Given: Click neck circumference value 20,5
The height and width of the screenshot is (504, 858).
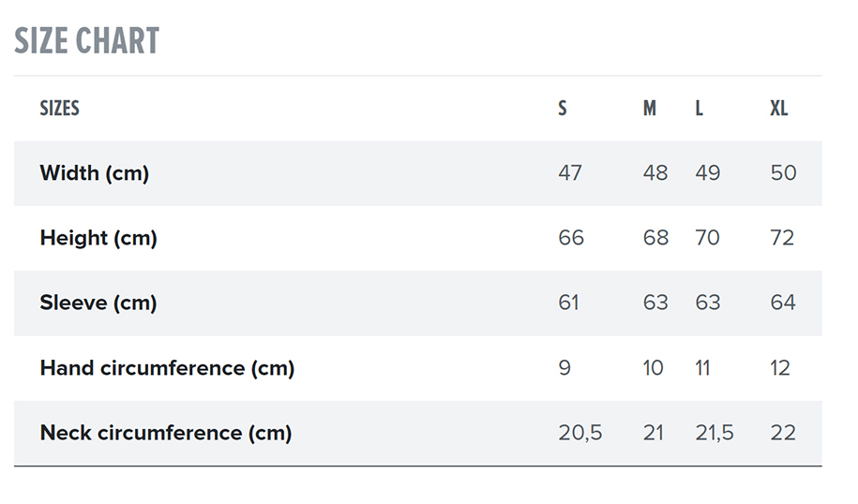Looking at the screenshot, I should (580, 433).
